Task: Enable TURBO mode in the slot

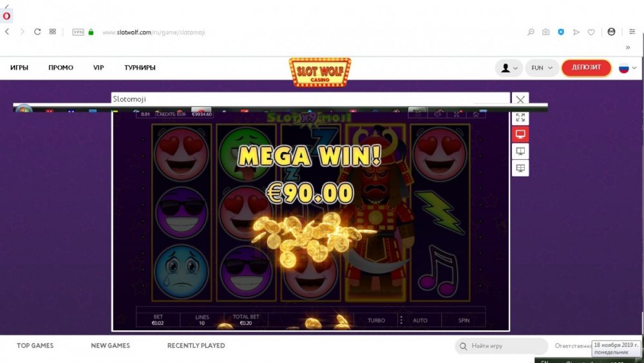Action: point(376,320)
